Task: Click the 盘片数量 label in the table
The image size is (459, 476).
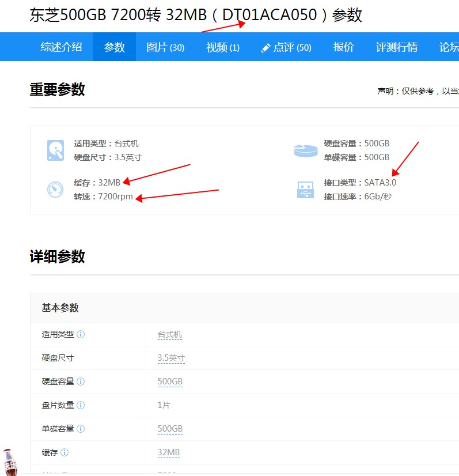Action: 58,405
